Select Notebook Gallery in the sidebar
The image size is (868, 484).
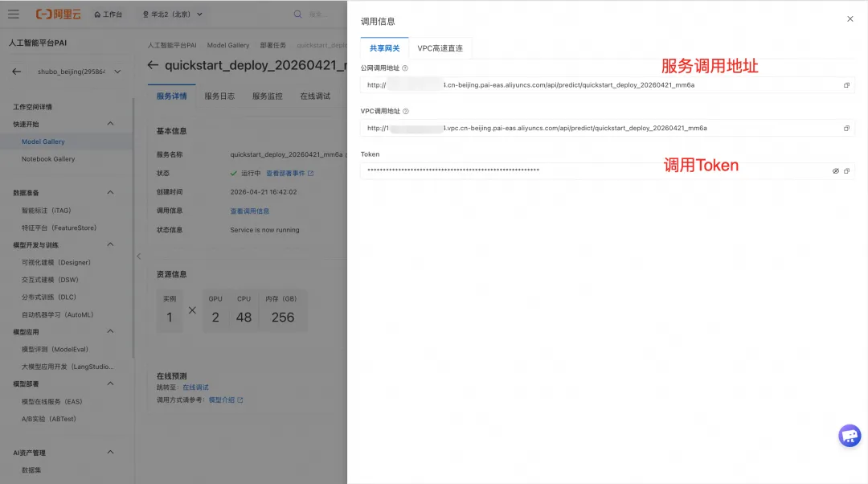48,159
